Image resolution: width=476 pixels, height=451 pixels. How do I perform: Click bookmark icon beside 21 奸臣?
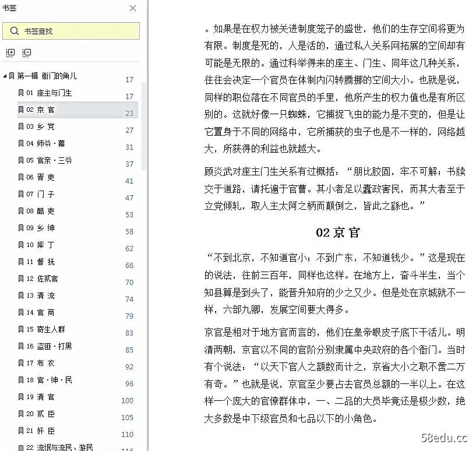click(x=21, y=431)
